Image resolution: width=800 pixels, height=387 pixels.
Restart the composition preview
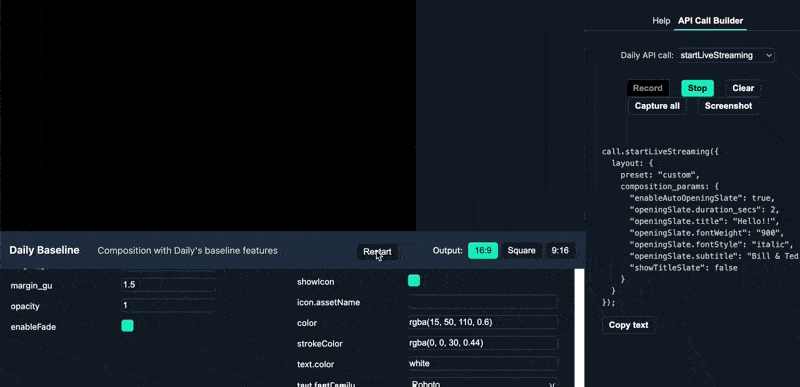click(x=378, y=251)
